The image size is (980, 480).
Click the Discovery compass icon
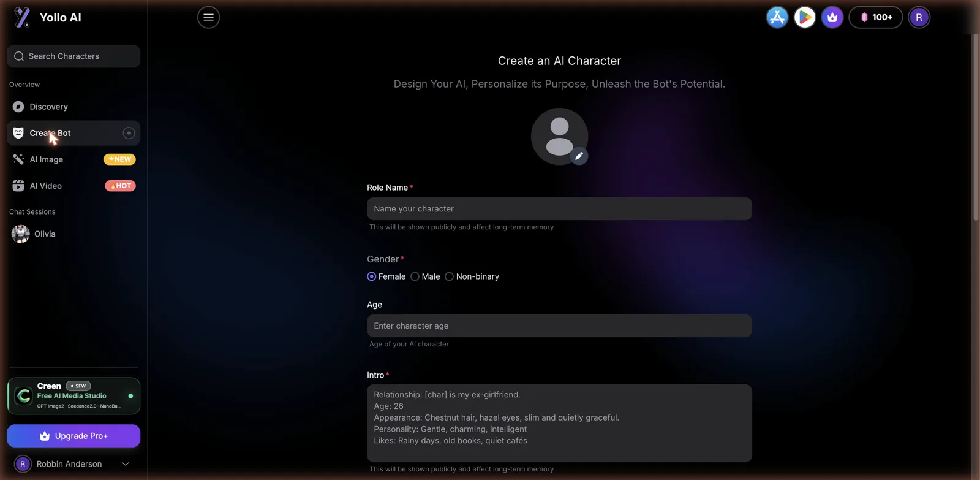coord(18,107)
